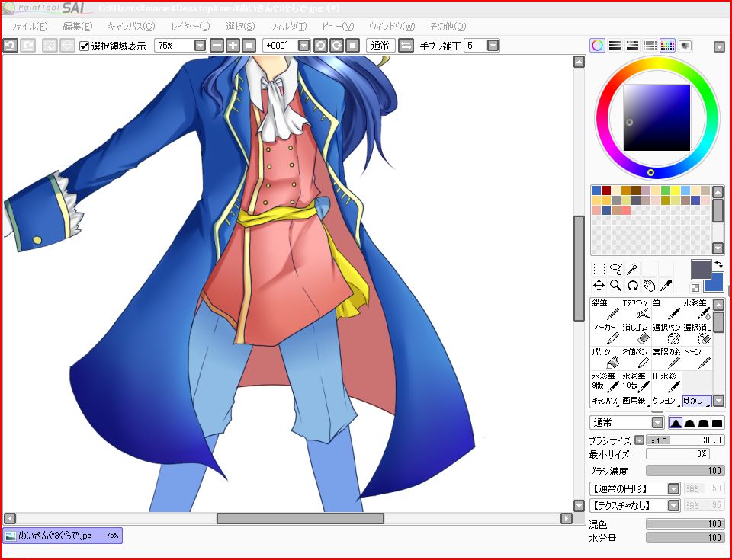Select the 旧水彩 old watercolor brush
Image resolution: width=732 pixels, height=560 pixels.
[666, 382]
